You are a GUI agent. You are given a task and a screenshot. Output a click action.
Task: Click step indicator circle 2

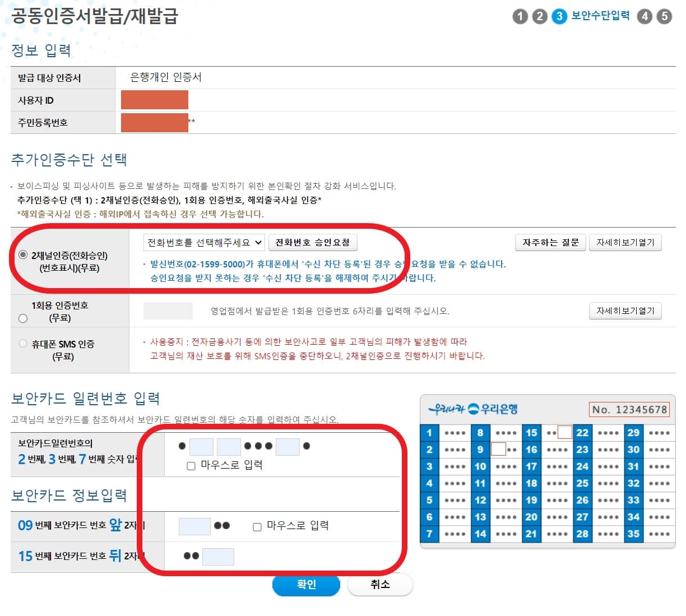point(539,17)
